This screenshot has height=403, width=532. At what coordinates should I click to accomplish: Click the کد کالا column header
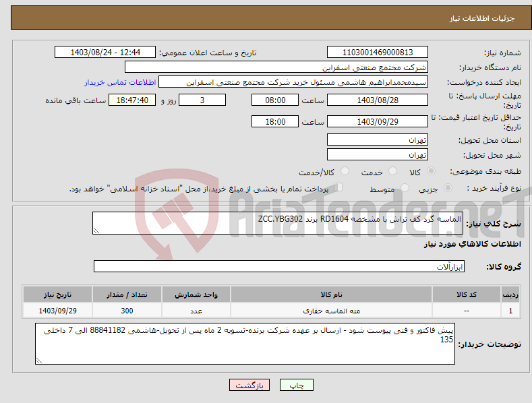[x=466, y=294]
